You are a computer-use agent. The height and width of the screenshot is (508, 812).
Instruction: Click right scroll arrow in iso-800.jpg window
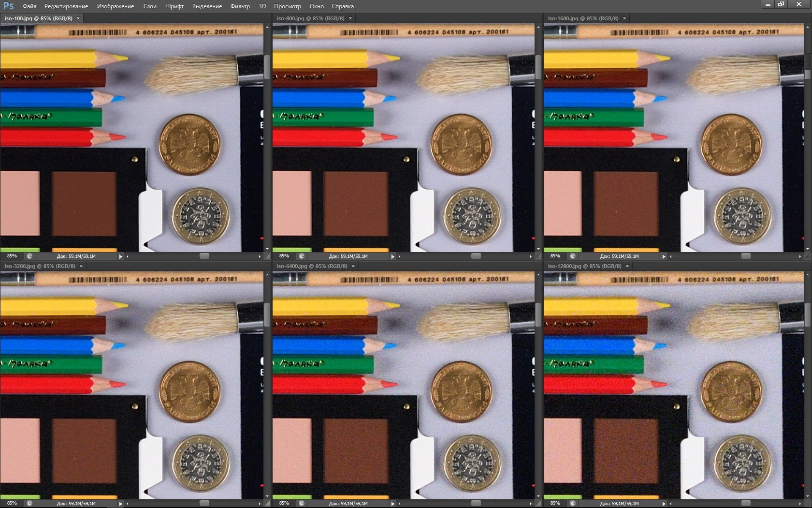[531, 256]
